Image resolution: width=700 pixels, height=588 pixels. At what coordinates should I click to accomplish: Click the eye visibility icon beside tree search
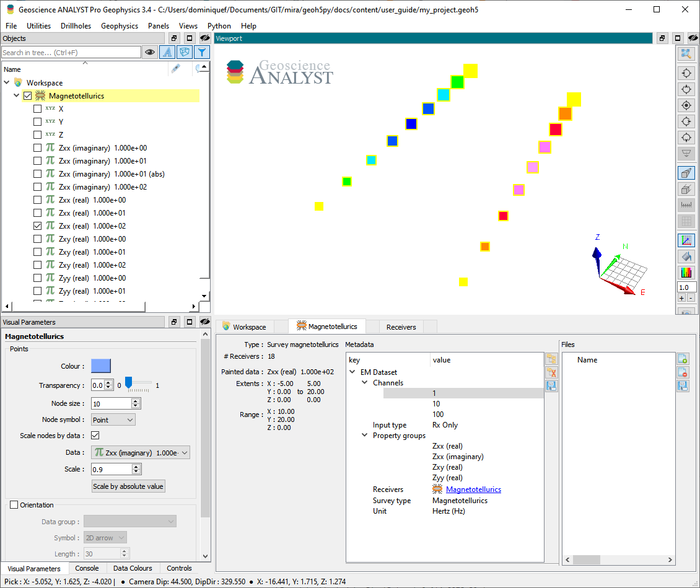[x=150, y=52]
